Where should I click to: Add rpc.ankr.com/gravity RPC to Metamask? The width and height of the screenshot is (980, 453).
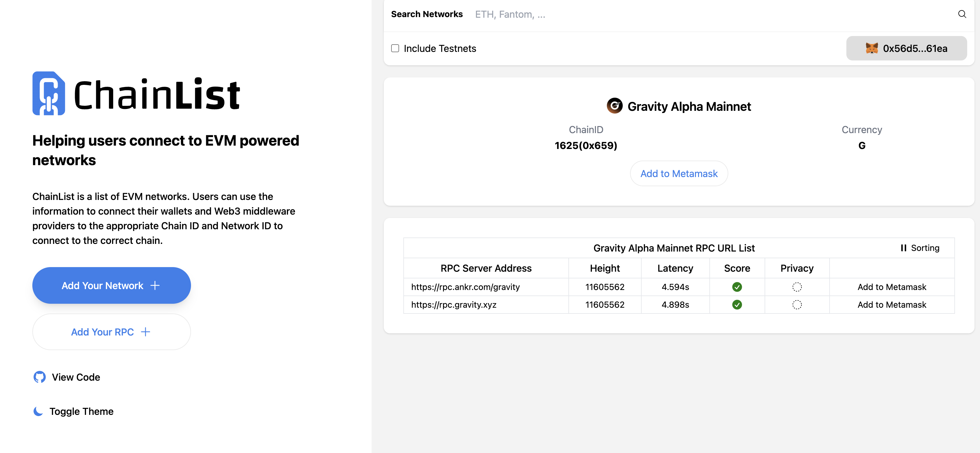(891, 287)
